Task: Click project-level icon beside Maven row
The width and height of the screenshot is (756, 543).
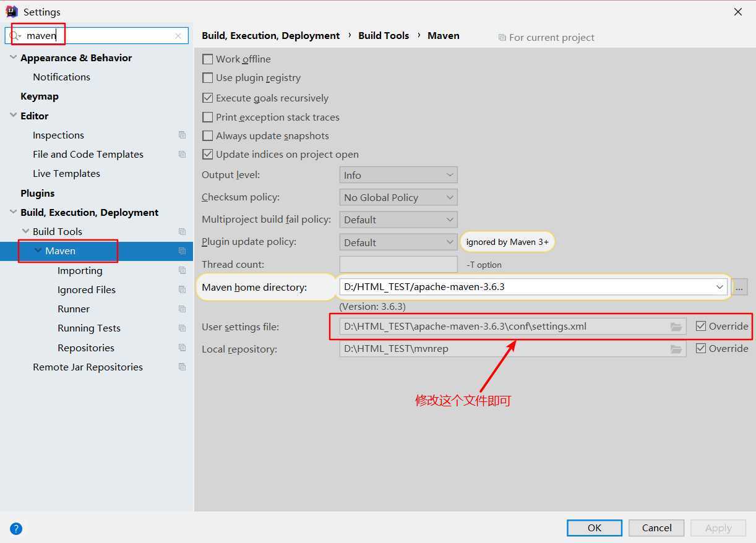Action: tap(182, 250)
